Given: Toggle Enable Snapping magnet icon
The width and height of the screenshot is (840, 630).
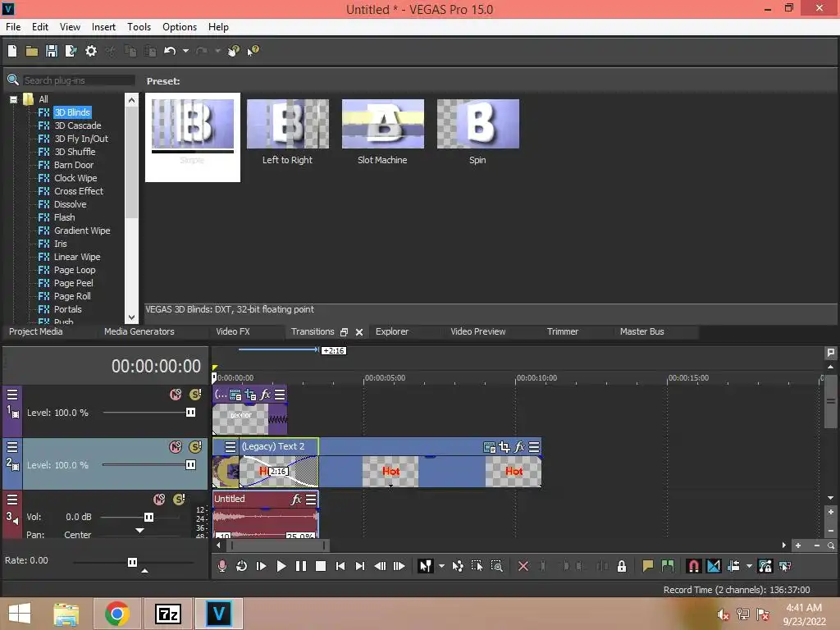Looking at the screenshot, I should click(694, 566).
